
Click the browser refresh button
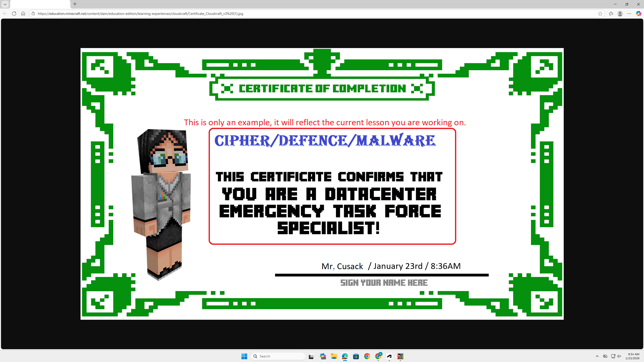pos(14,14)
